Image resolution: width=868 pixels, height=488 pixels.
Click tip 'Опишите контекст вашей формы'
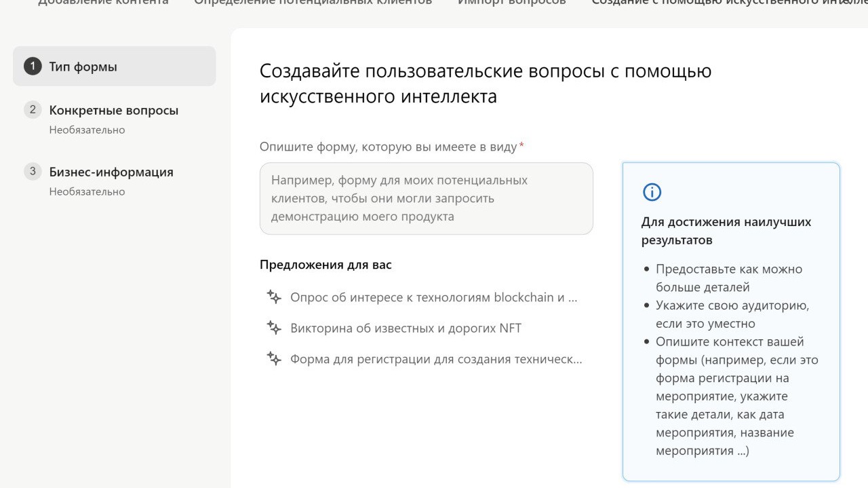coord(737,396)
